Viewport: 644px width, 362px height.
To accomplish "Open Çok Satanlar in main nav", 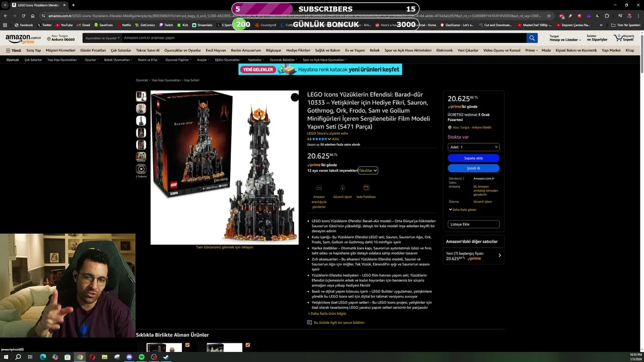I will click(121, 50).
